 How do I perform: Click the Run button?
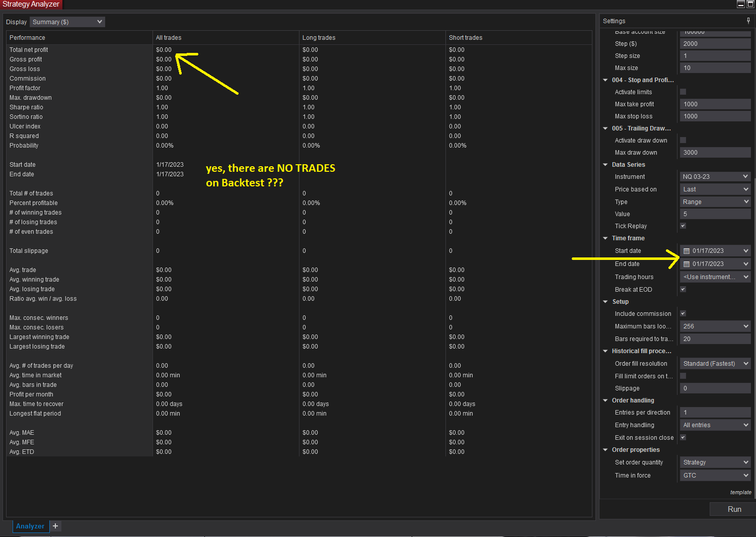pyautogui.click(x=733, y=509)
